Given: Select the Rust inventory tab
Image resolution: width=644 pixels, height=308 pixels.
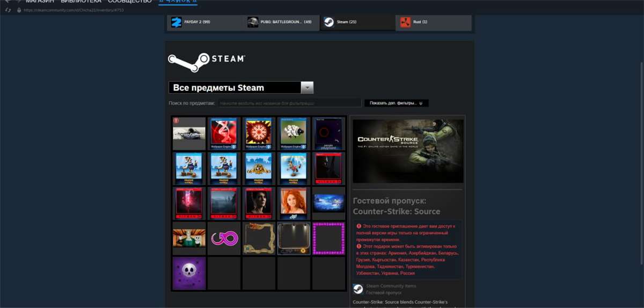Looking at the screenshot, I should 434,22.
